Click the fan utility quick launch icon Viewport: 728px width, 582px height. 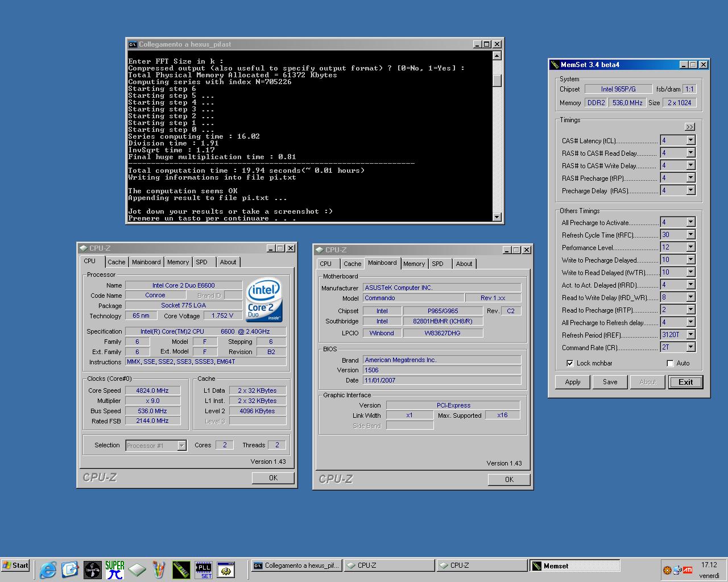coord(92,569)
